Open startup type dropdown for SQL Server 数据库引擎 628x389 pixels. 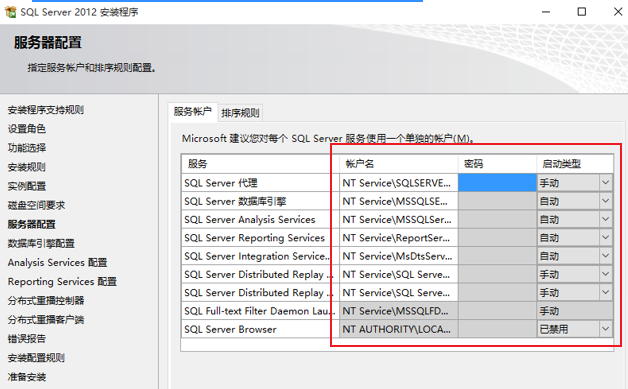606,201
